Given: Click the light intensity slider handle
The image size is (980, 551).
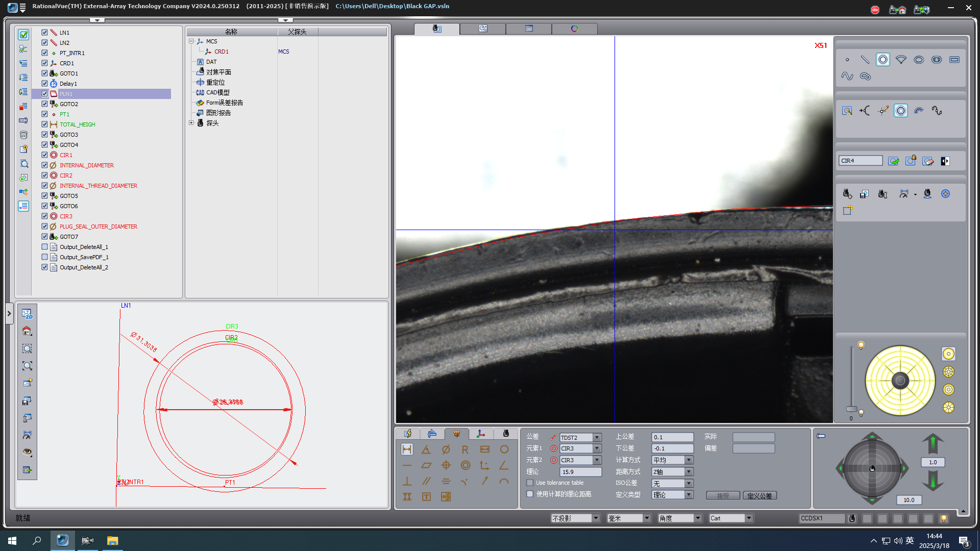Looking at the screenshot, I should point(851,409).
